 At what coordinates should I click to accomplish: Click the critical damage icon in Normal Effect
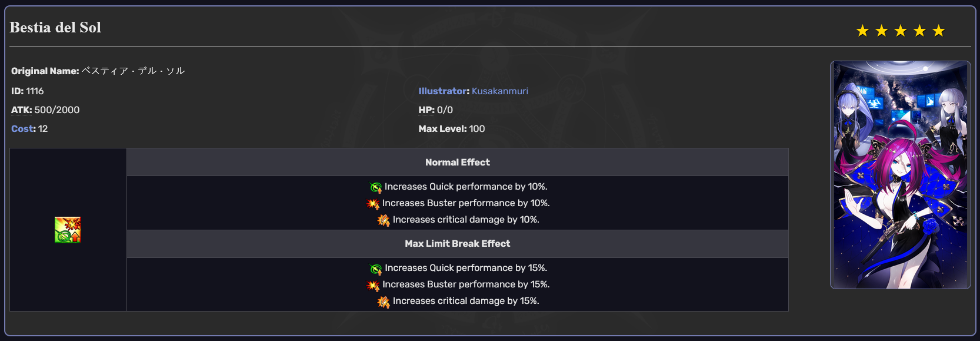point(384,220)
